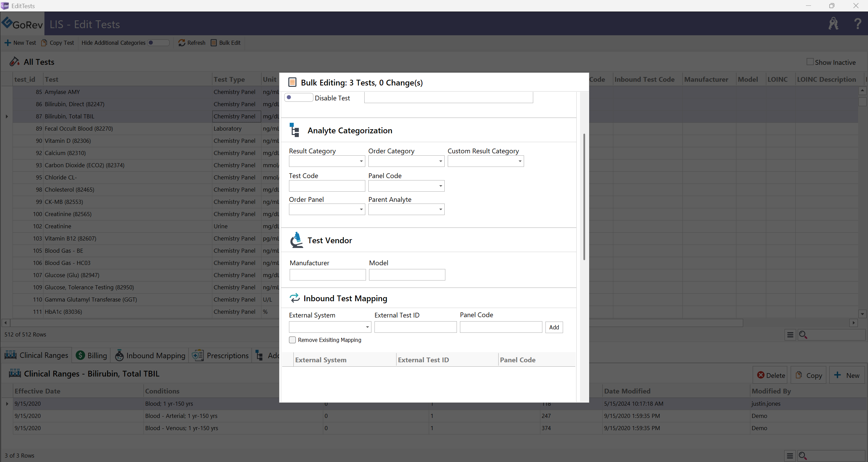Select the Amylase AMY row
The width and height of the screenshot is (868, 462).
146,92
